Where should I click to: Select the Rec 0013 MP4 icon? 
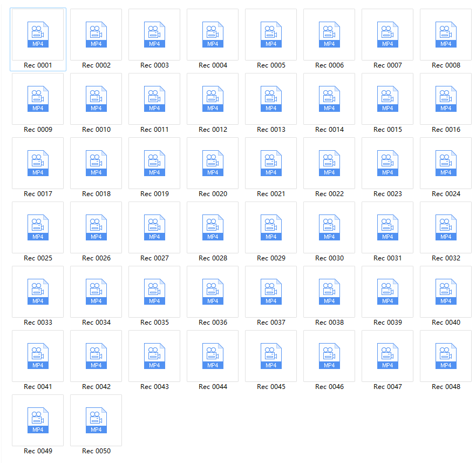point(271,99)
